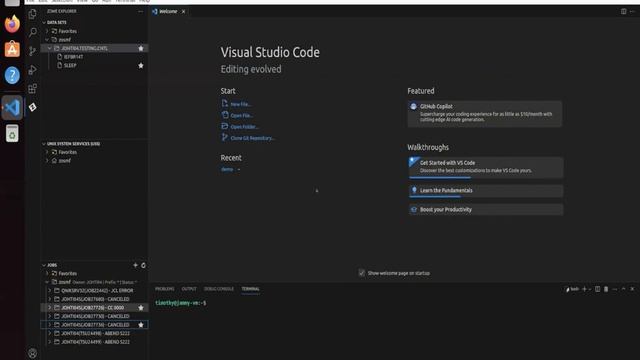Select zosmf jobs profile with Owner filter
The height and width of the screenshot is (360, 640).
point(94,282)
